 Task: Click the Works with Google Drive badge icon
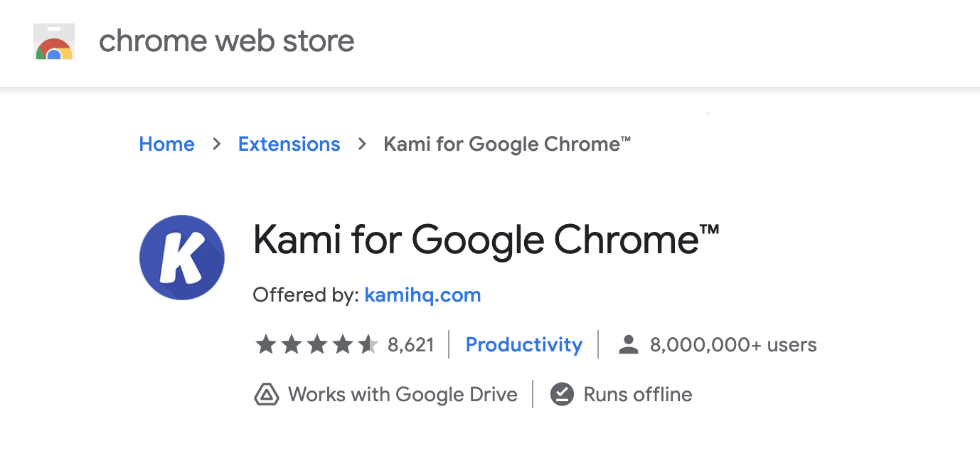(266, 394)
